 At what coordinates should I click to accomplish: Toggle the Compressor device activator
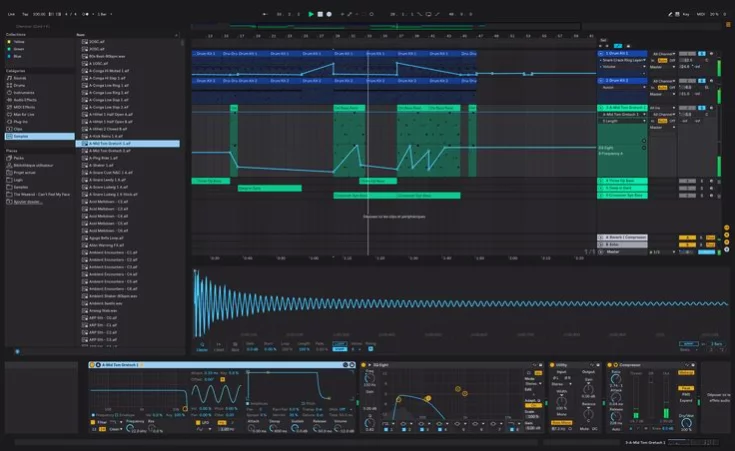610,365
